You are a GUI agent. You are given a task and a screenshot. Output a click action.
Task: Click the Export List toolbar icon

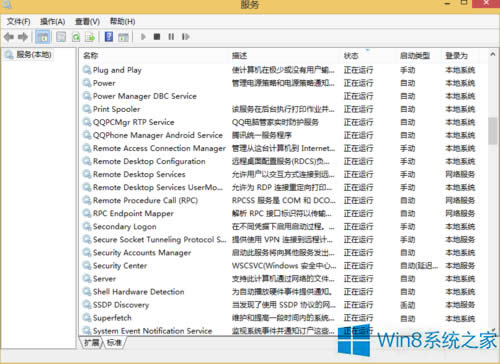pos(90,37)
